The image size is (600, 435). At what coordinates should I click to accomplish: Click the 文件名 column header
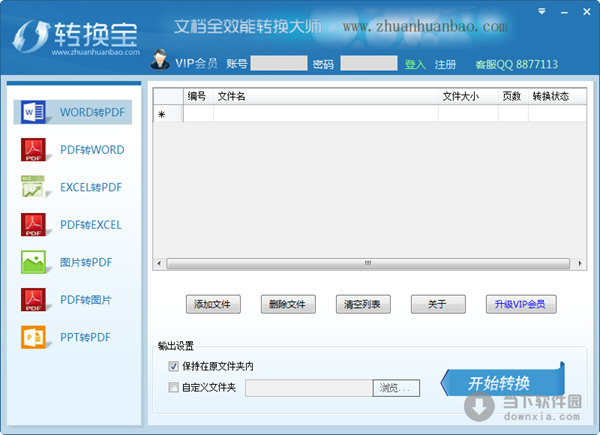pyautogui.click(x=326, y=96)
